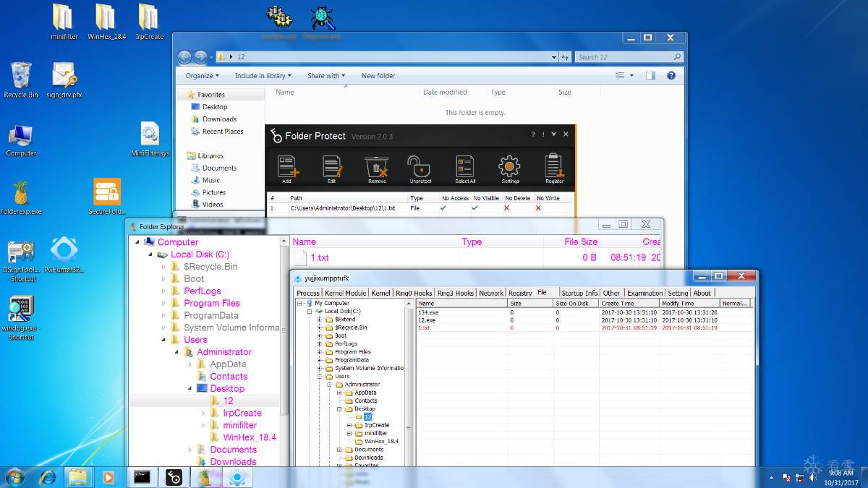Click the Select All icon in Folder Protect
The width and height of the screenshot is (868, 488).
tap(465, 167)
